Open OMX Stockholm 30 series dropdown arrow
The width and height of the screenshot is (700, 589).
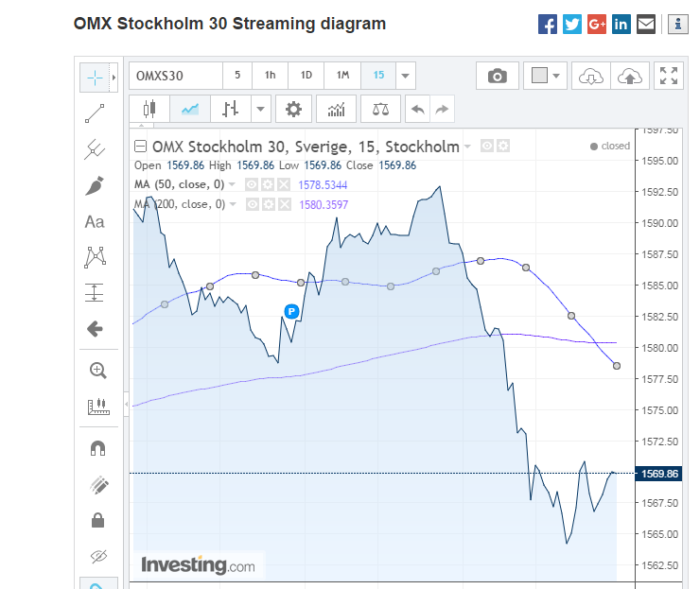pos(467,147)
